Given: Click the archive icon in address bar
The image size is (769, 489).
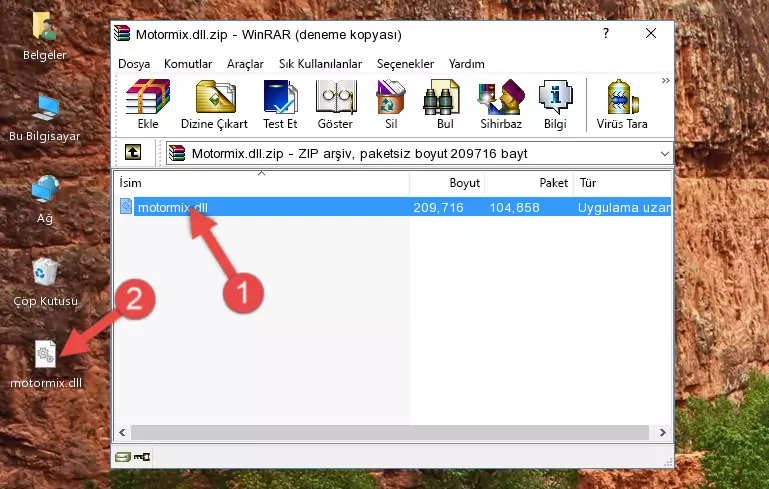Looking at the screenshot, I should pyautogui.click(x=177, y=154).
